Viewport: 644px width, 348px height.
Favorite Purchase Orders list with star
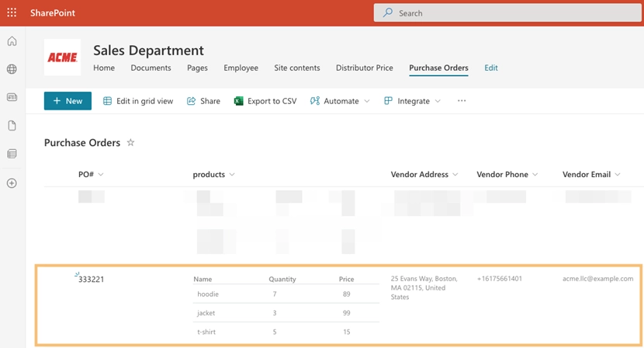(130, 143)
